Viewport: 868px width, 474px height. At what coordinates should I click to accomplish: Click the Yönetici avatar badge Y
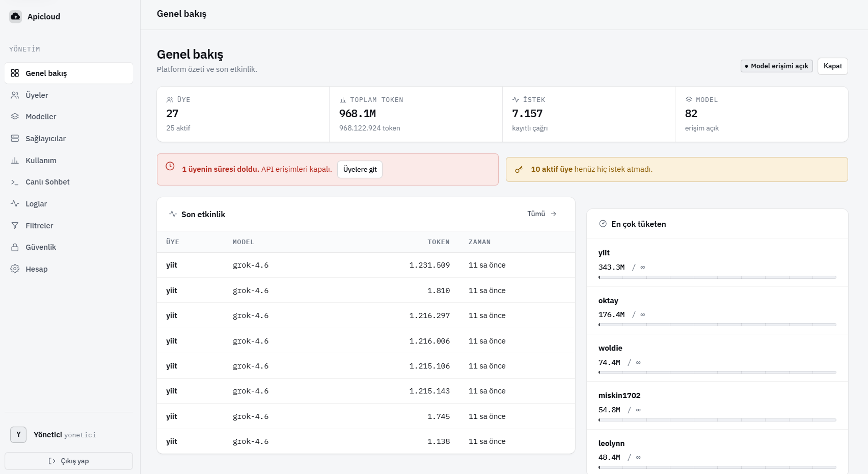click(x=18, y=435)
